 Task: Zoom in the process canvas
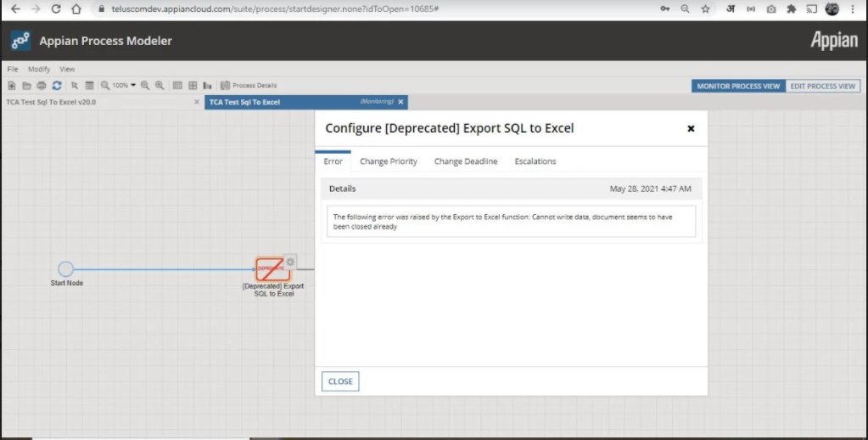[x=160, y=85]
